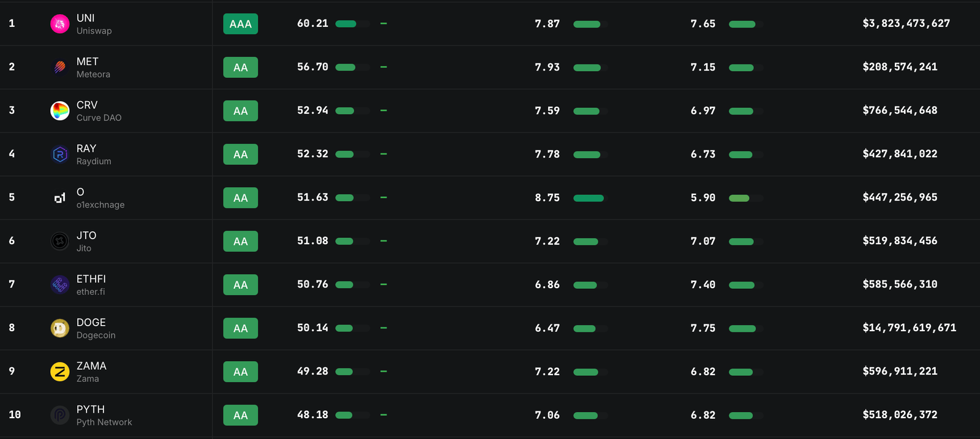Click the progress bar next to 5.90

pos(745,198)
